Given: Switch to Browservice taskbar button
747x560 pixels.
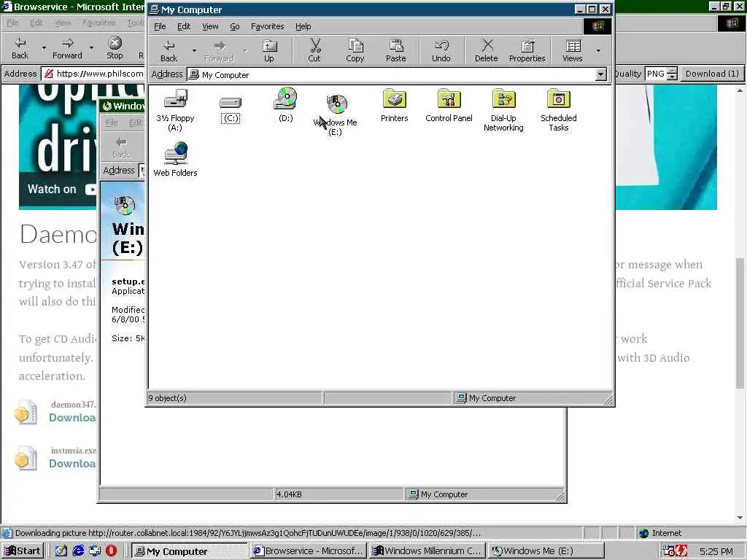Looking at the screenshot, I should pos(309,551).
